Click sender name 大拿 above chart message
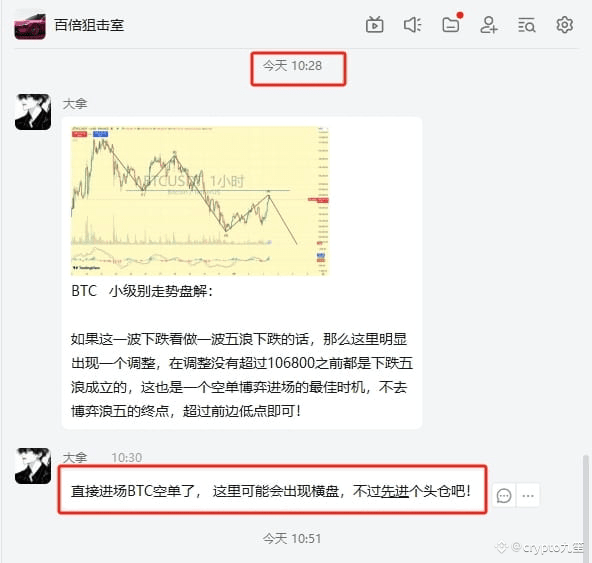Image resolution: width=592 pixels, height=563 pixels. [x=75, y=104]
